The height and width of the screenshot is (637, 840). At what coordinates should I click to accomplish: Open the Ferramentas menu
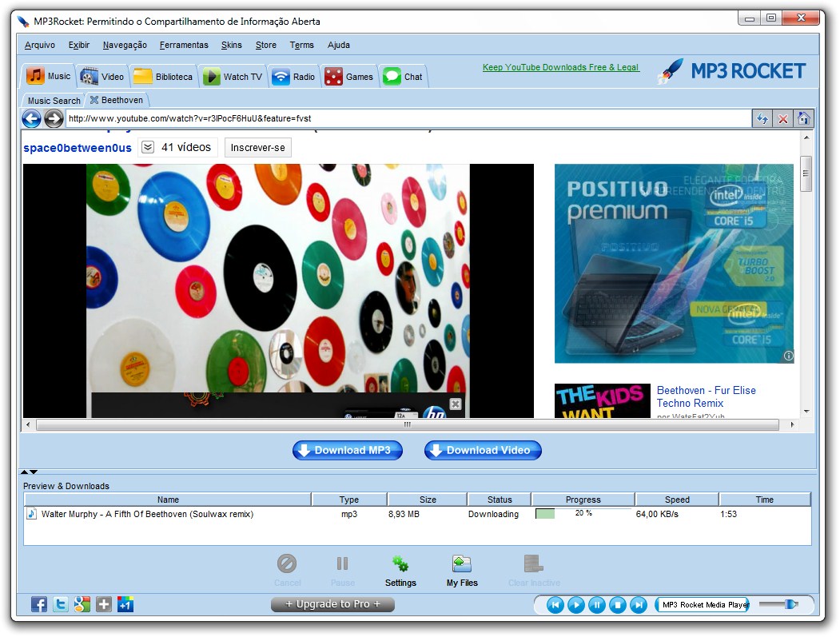(x=184, y=45)
